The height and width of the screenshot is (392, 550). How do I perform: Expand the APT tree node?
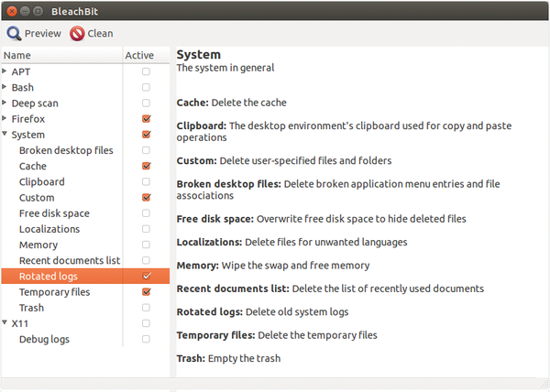click(x=5, y=71)
